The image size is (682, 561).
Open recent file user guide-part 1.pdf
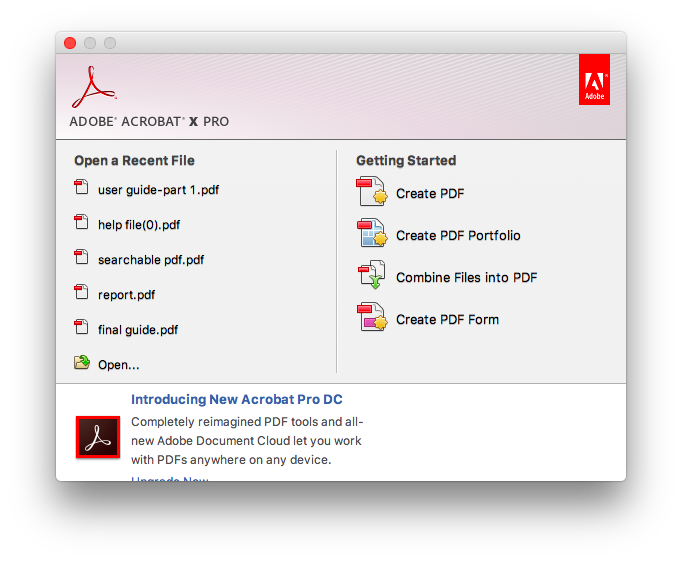[158, 190]
